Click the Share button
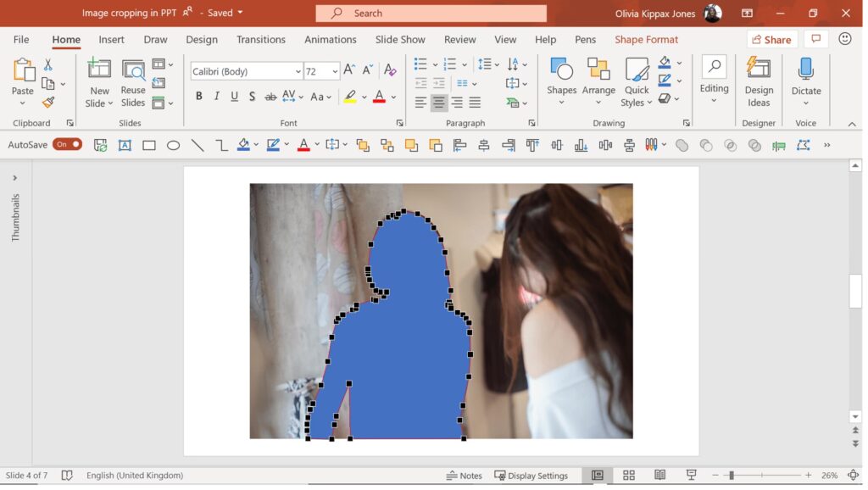This screenshot has height=490, width=868. 771,39
